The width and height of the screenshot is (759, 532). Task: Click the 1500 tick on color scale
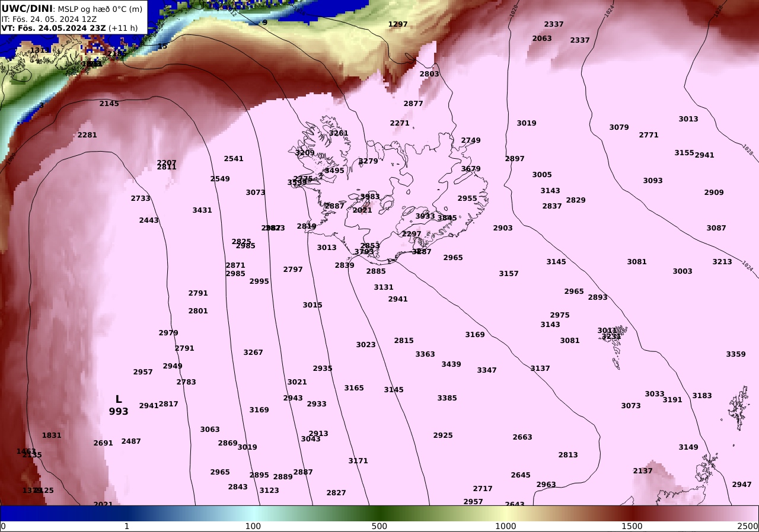click(x=632, y=526)
